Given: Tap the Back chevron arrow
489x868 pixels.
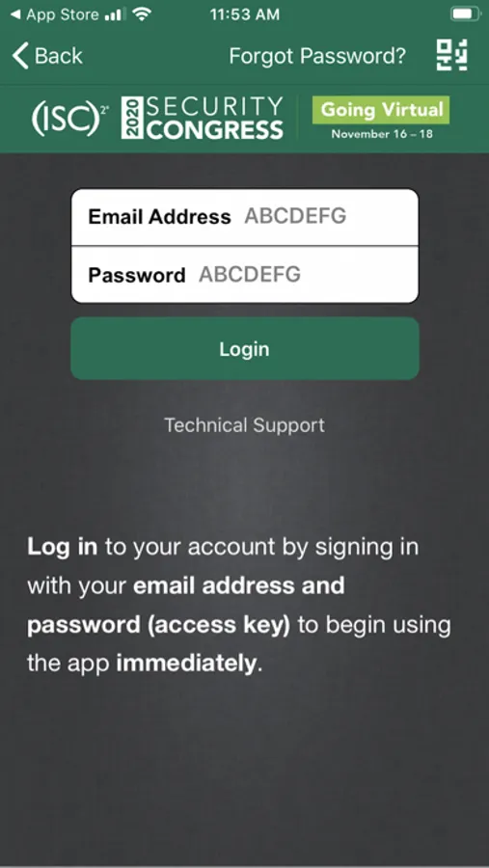Looking at the screenshot, I should click(20, 56).
